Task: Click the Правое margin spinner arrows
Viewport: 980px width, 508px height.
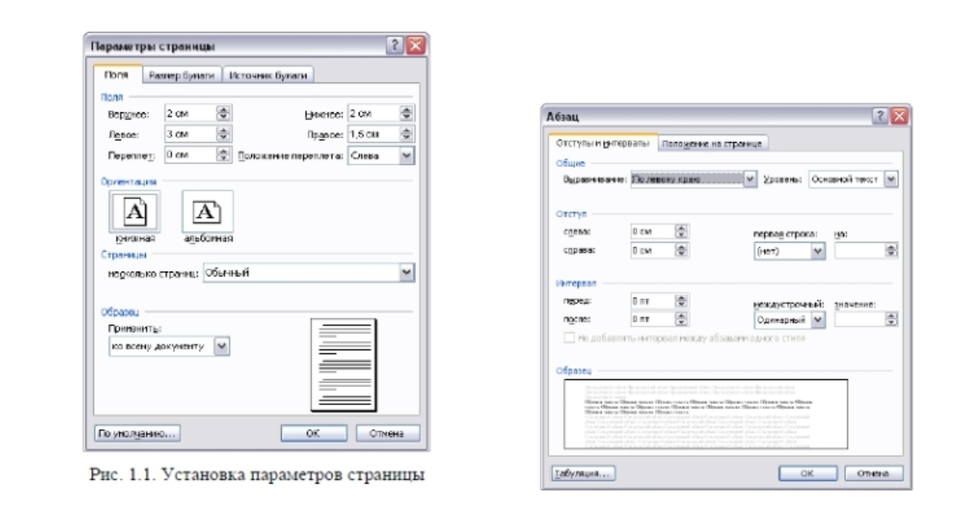Action: point(406,134)
